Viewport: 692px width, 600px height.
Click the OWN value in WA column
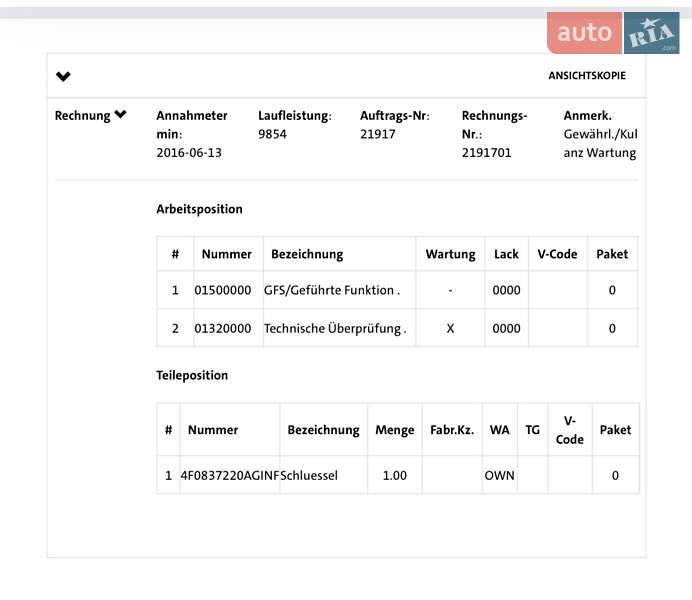(x=499, y=475)
